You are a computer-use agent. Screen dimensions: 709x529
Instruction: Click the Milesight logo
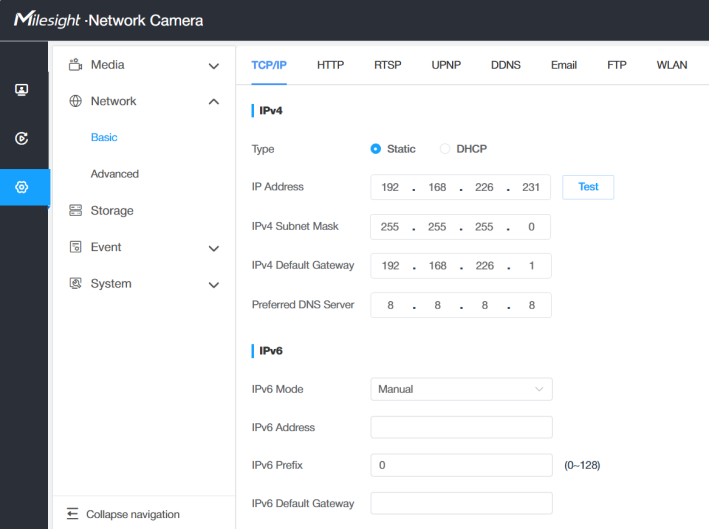pos(47,19)
